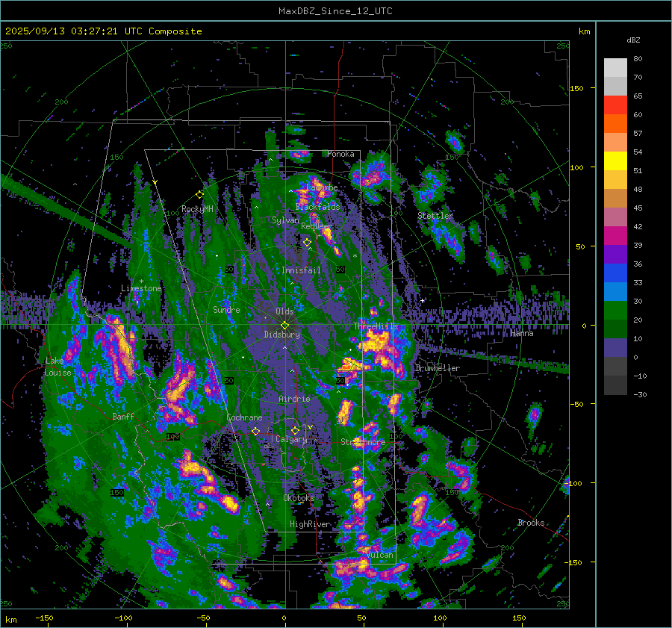Click the Cochrane town label

[244, 417]
